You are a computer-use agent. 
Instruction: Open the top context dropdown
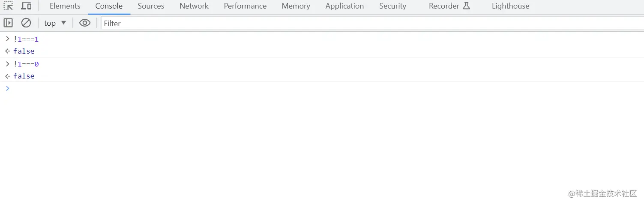(55, 23)
